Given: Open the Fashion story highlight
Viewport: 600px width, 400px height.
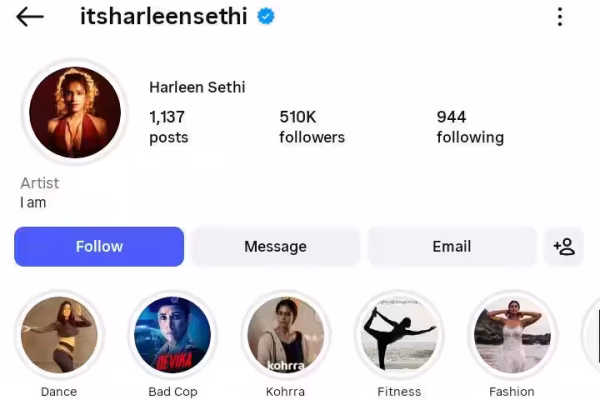Looking at the screenshot, I should (512, 335).
